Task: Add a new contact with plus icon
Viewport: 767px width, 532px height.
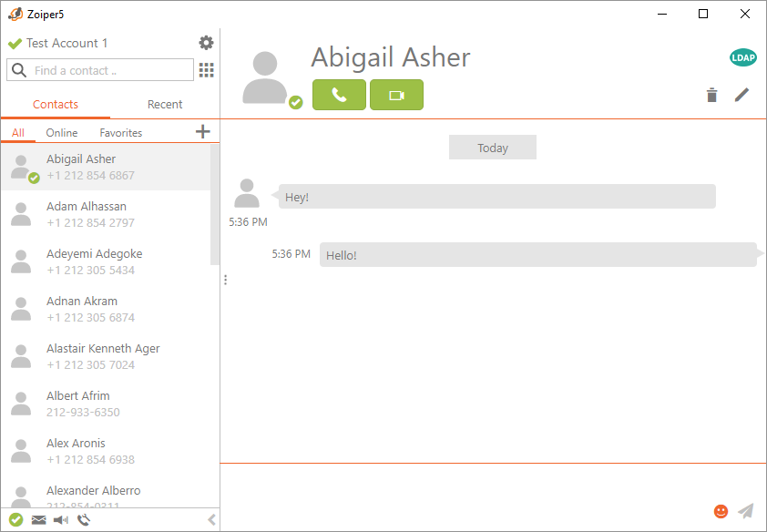Action: coord(202,132)
